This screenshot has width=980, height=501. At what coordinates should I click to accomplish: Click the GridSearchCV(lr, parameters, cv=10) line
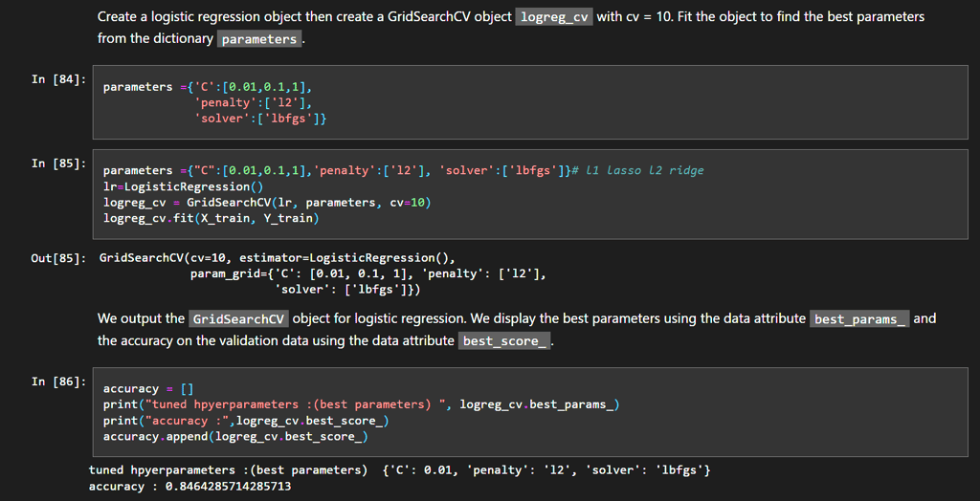(268, 203)
